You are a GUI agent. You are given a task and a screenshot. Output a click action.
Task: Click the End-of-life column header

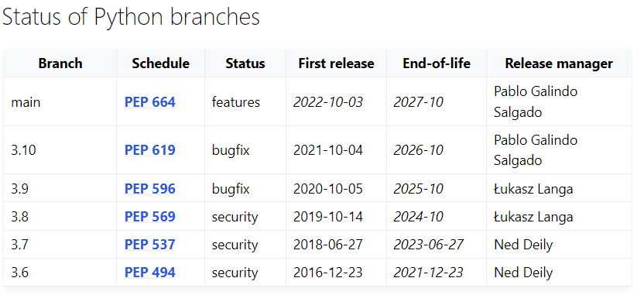click(437, 63)
